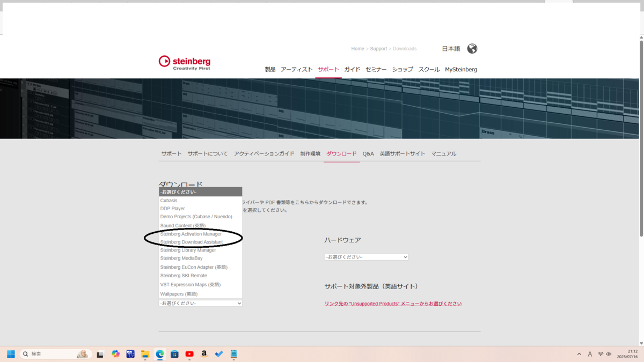Go to MySteinberg

tap(461, 70)
